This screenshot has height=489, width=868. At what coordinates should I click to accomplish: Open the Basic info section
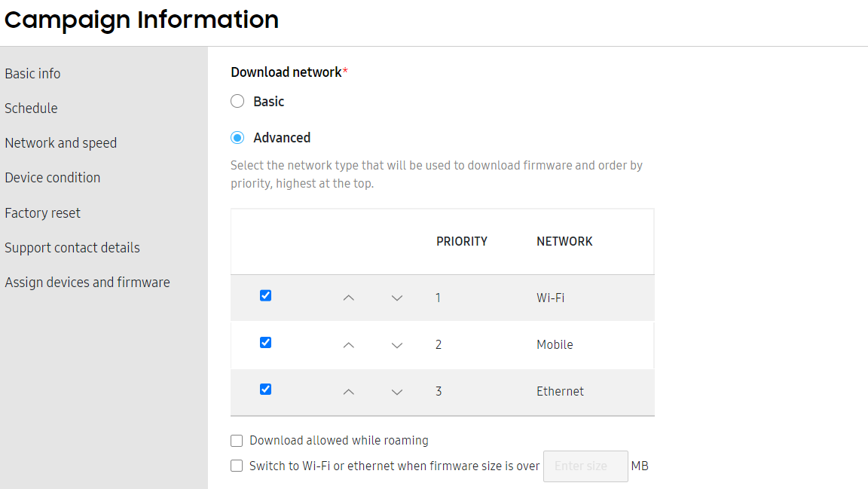pos(32,74)
